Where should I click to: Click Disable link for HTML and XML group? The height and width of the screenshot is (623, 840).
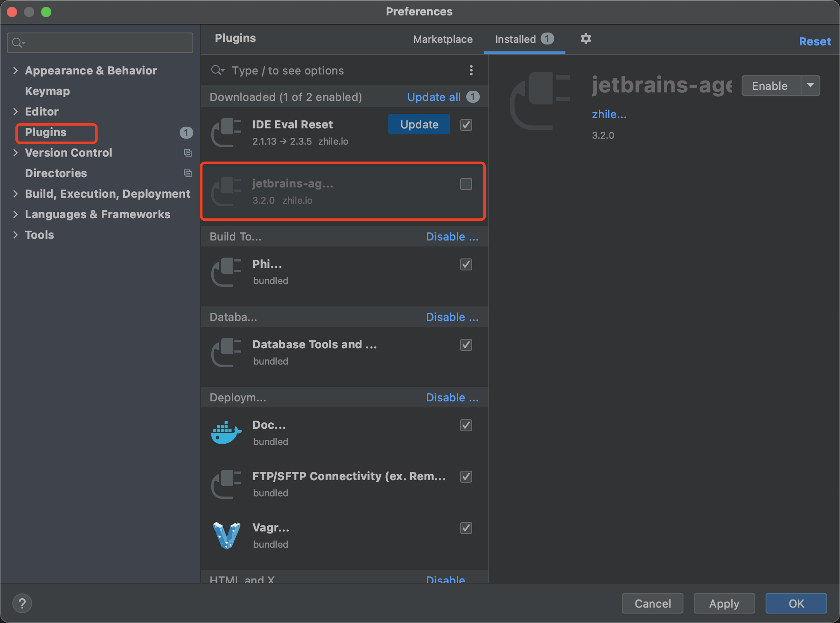tap(445, 579)
